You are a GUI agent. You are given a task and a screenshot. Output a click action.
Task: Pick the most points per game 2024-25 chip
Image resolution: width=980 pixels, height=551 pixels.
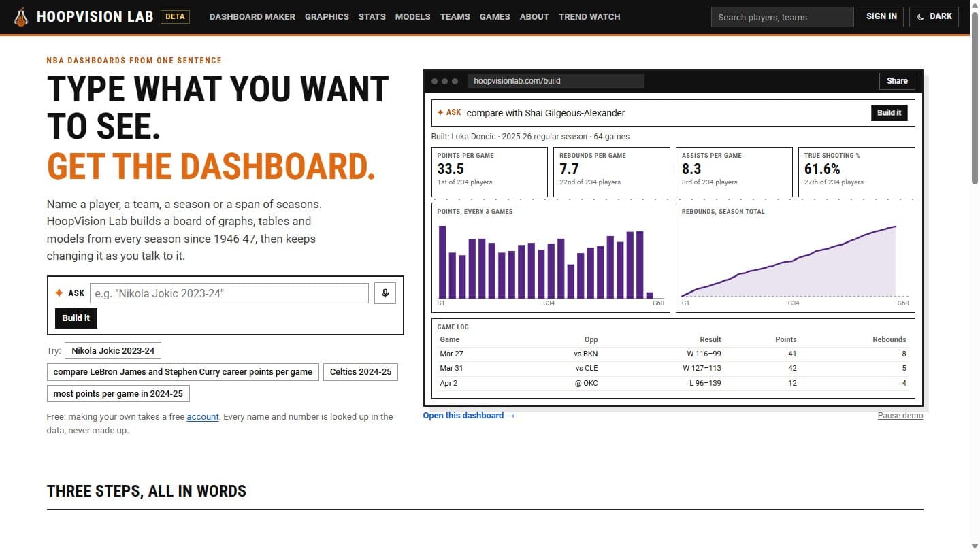click(x=118, y=393)
